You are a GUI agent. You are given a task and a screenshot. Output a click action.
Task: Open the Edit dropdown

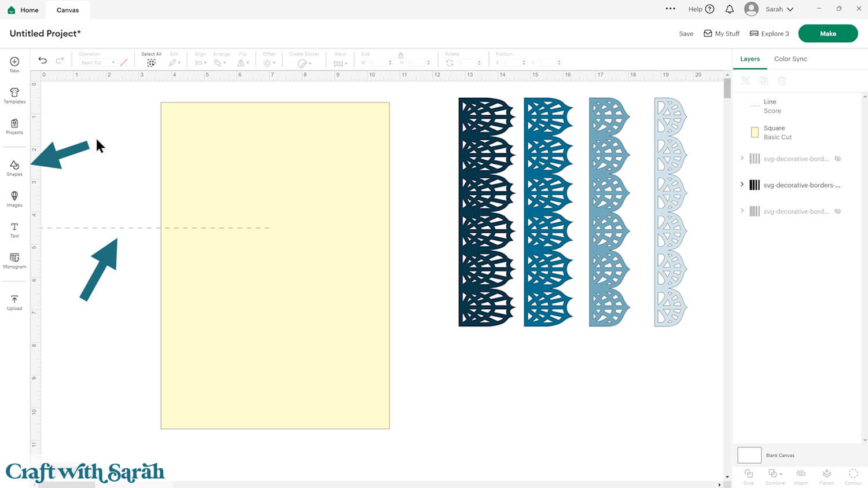pos(174,63)
